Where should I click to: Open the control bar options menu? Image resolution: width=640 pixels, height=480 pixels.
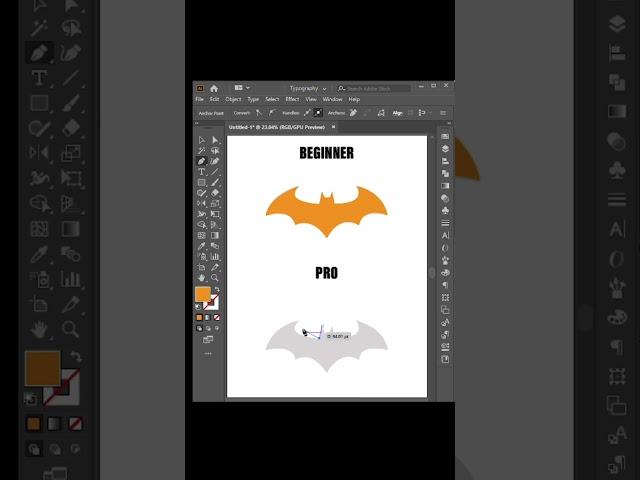pyautogui.click(x=443, y=113)
